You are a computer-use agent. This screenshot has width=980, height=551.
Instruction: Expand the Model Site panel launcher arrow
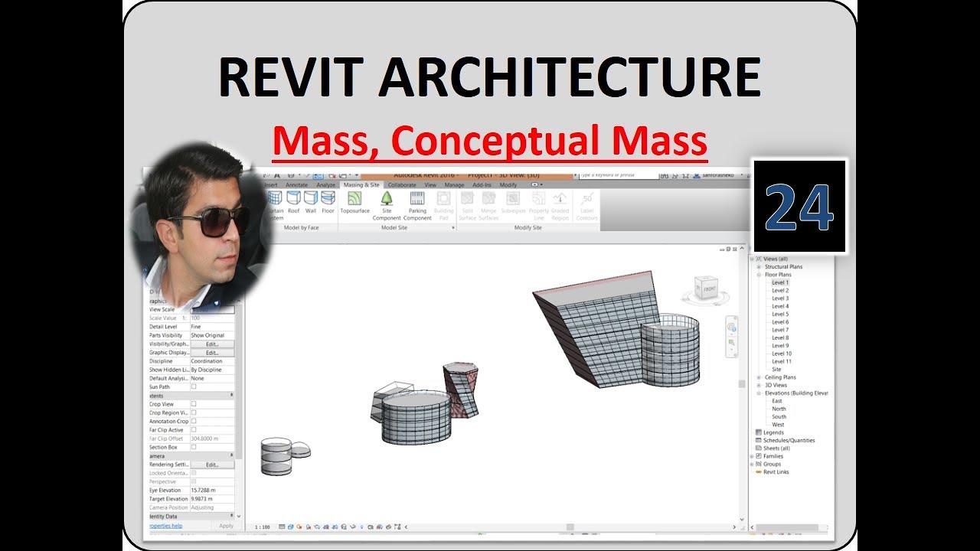click(x=452, y=228)
